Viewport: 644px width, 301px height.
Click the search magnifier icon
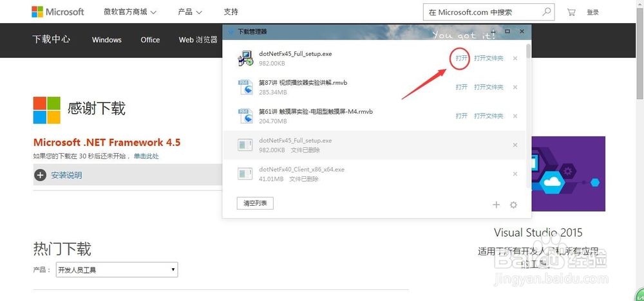coord(546,12)
